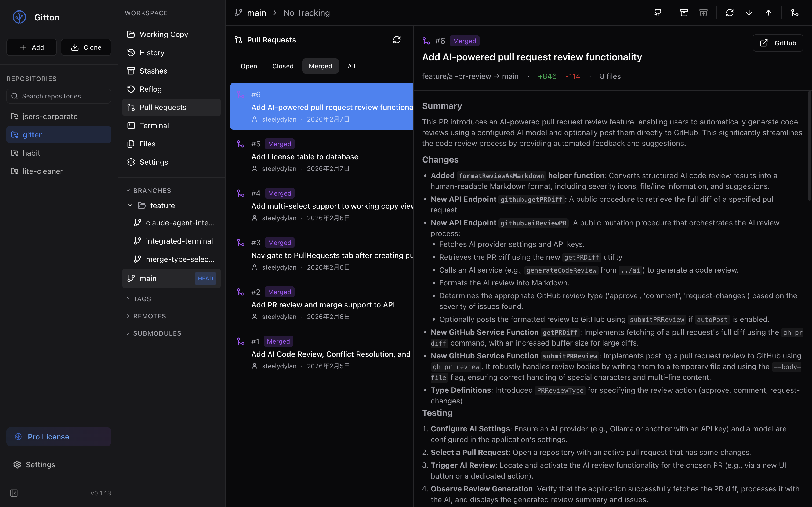Push changes with the up-arrow icon
The width and height of the screenshot is (812, 507).
click(769, 12)
